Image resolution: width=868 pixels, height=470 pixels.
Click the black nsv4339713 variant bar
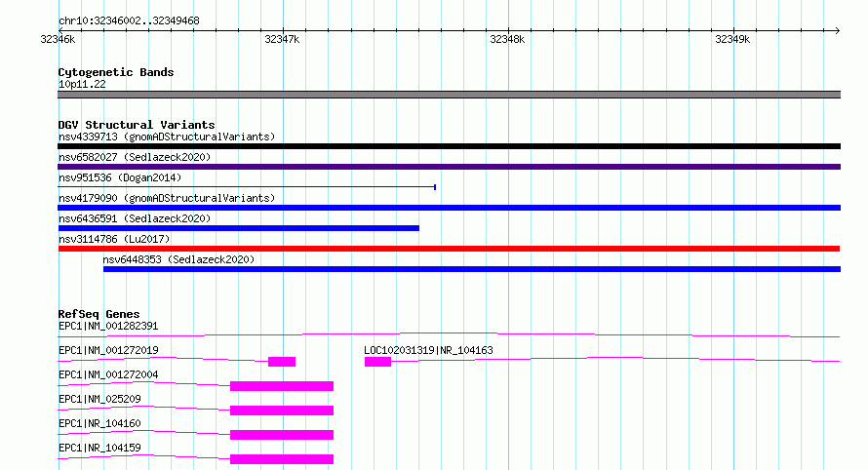pyautogui.click(x=449, y=146)
